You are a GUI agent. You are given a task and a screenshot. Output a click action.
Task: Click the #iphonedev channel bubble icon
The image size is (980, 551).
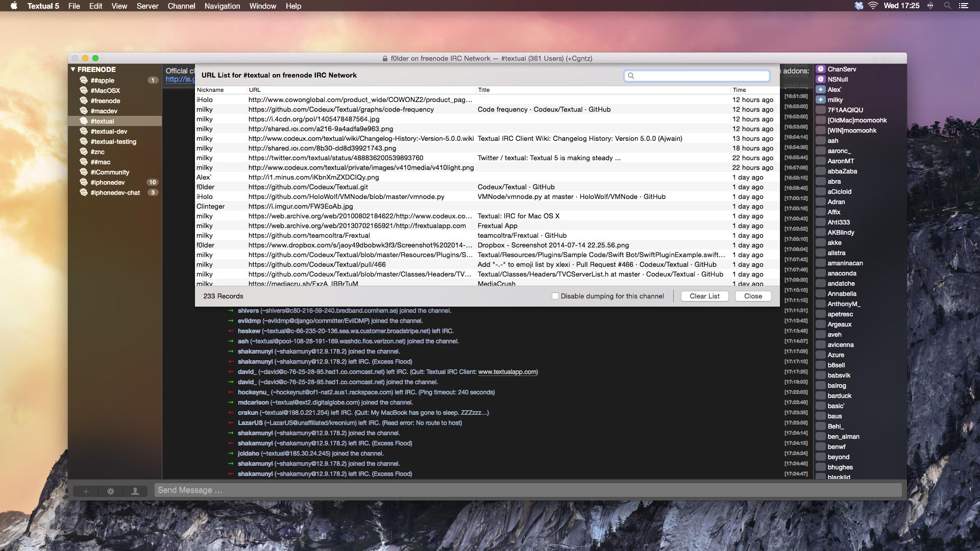[84, 182]
